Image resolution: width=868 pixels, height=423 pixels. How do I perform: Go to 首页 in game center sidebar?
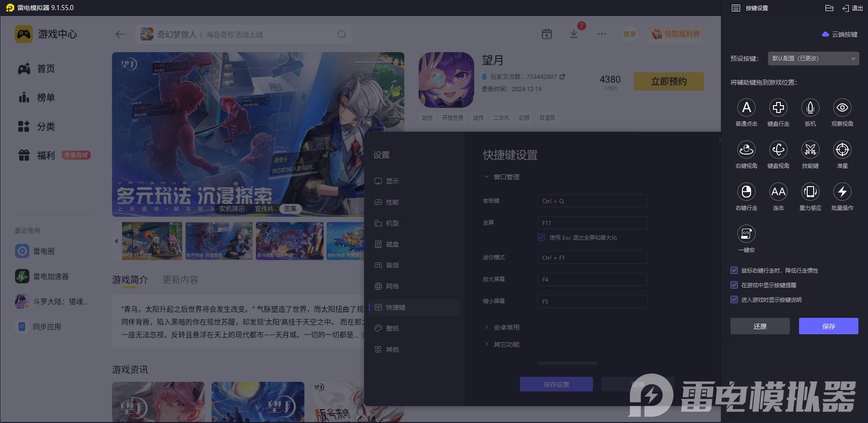(x=37, y=69)
